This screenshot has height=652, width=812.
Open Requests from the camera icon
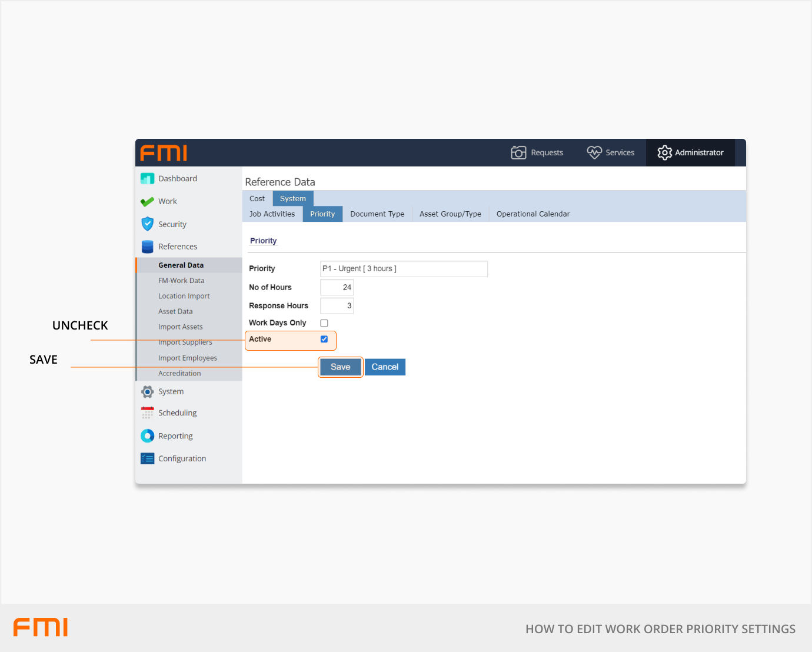tap(518, 153)
